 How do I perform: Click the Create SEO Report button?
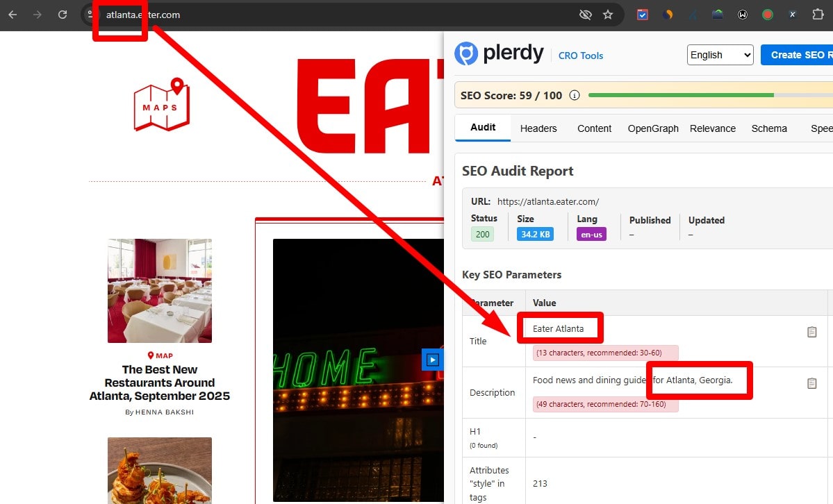(806, 54)
